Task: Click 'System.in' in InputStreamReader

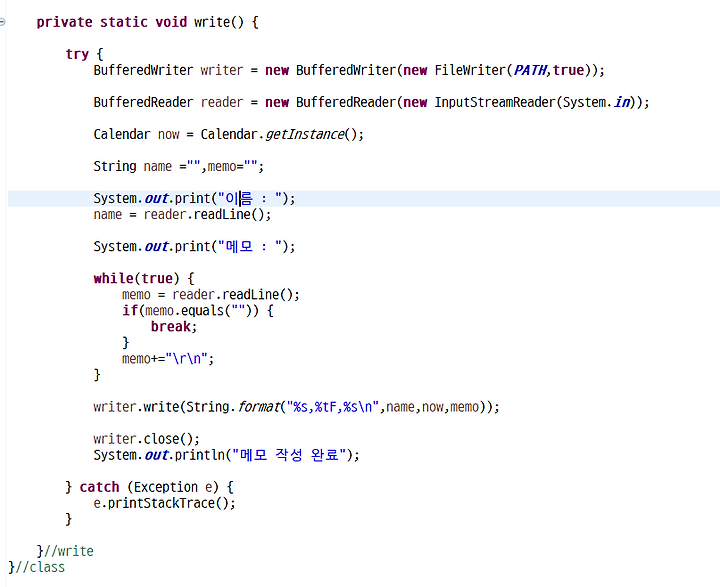Action: pyautogui.click(x=596, y=102)
